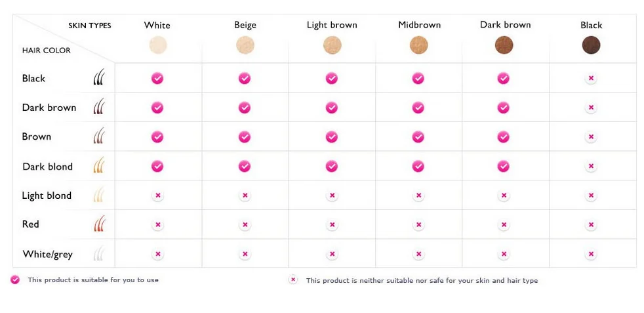Select the Black skin type swatch
The image size is (644, 313).
click(x=591, y=45)
